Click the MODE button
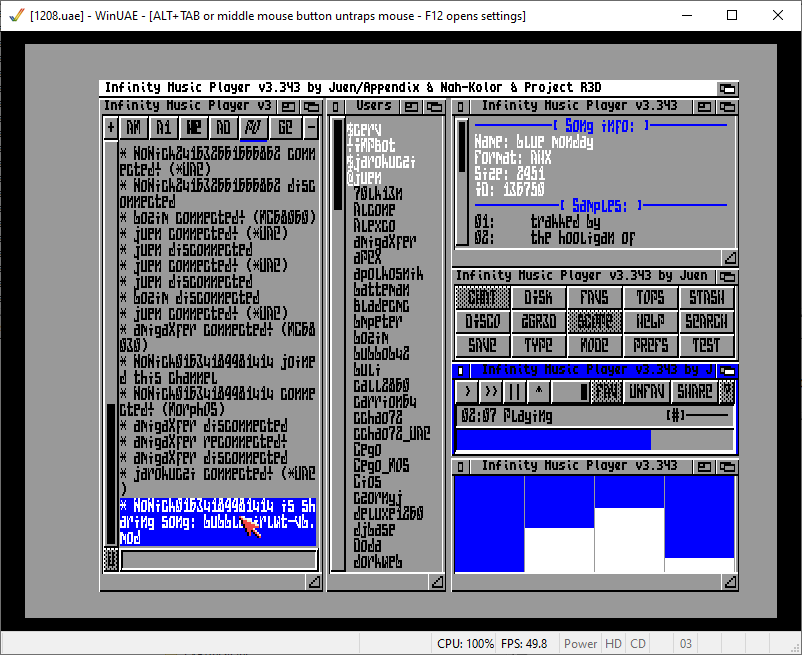This screenshot has width=802, height=655. [594, 346]
